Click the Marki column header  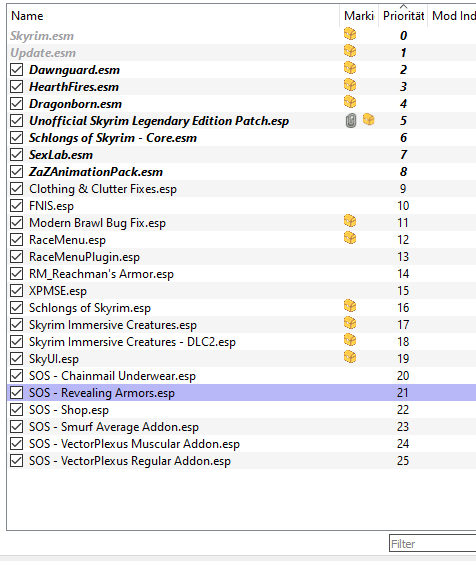pyautogui.click(x=359, y=16)
